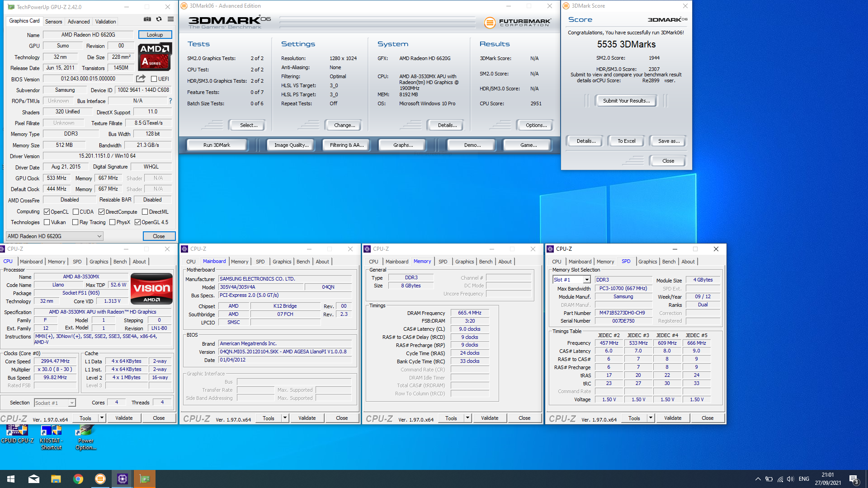Click the GPU name field in GPU-Z
The height and width of the screenshot is (488, 868).
tap(88, 35)
